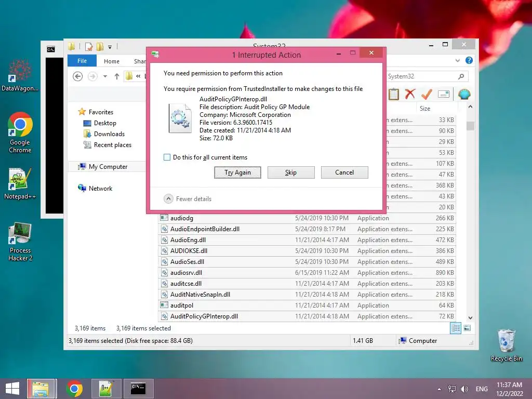Select Network in navigation pane
Viewport: 532px width, 399px height.
click(x=100, y=188)
